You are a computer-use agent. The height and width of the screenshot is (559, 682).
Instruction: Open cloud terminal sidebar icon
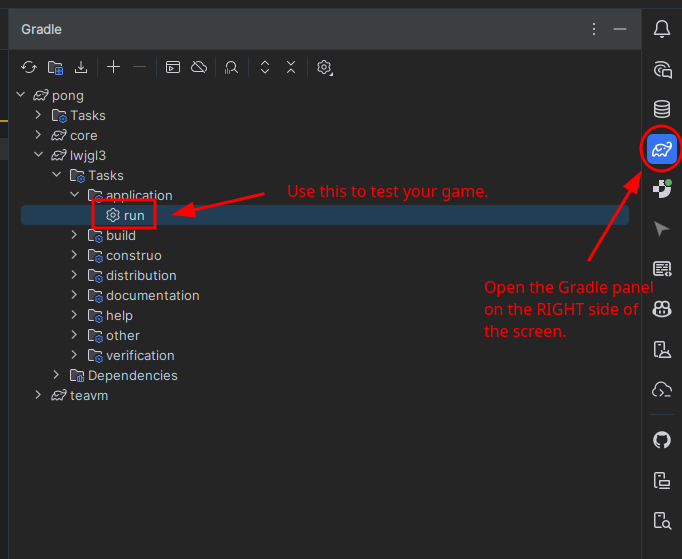tap(662, 389)
